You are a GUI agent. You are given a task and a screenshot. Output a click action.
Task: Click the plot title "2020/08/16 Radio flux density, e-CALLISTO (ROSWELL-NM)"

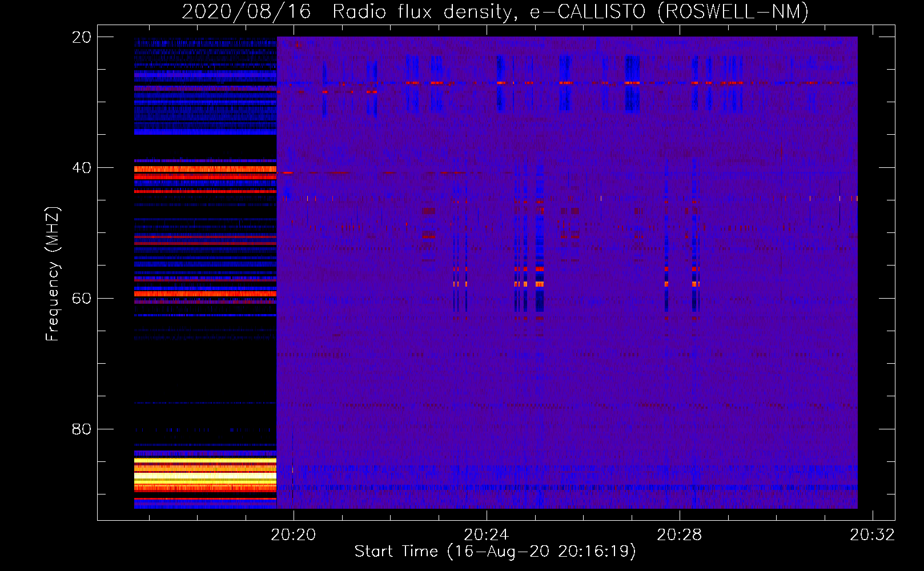coord(495,11)
